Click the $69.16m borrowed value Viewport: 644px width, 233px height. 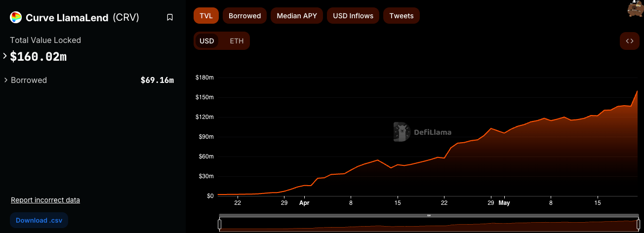(x=157, y=80)
